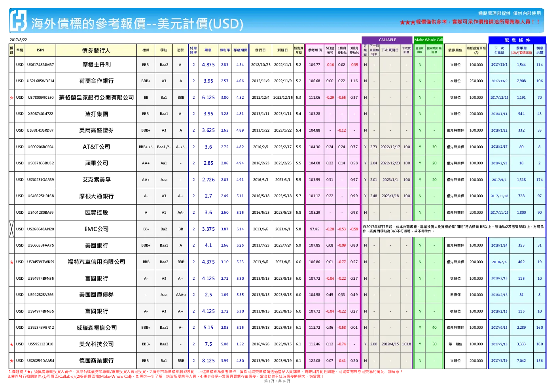Click issuer name 美國國庫債券
This screenshot has height=392, width=555.
tap(97, 295)
